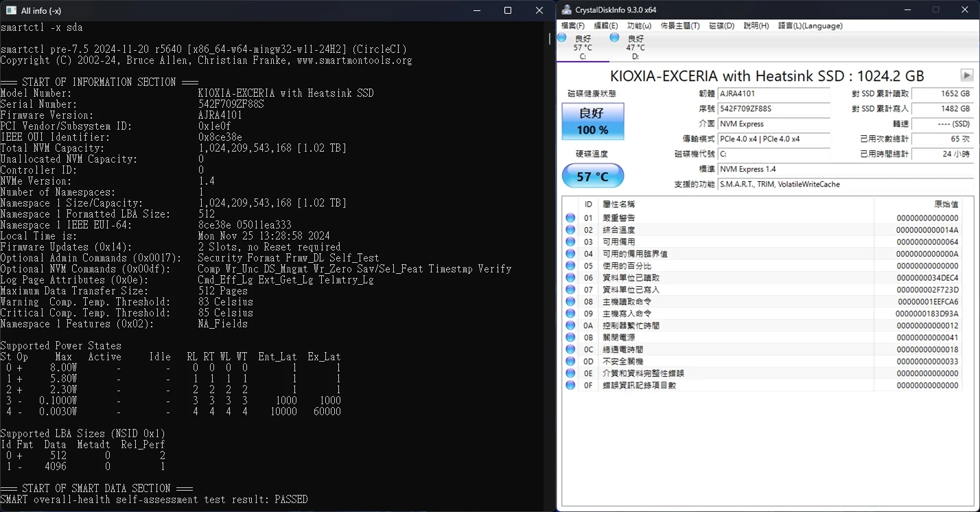Select the D: drive health orb at 47 °C

[x=614, y=37]
